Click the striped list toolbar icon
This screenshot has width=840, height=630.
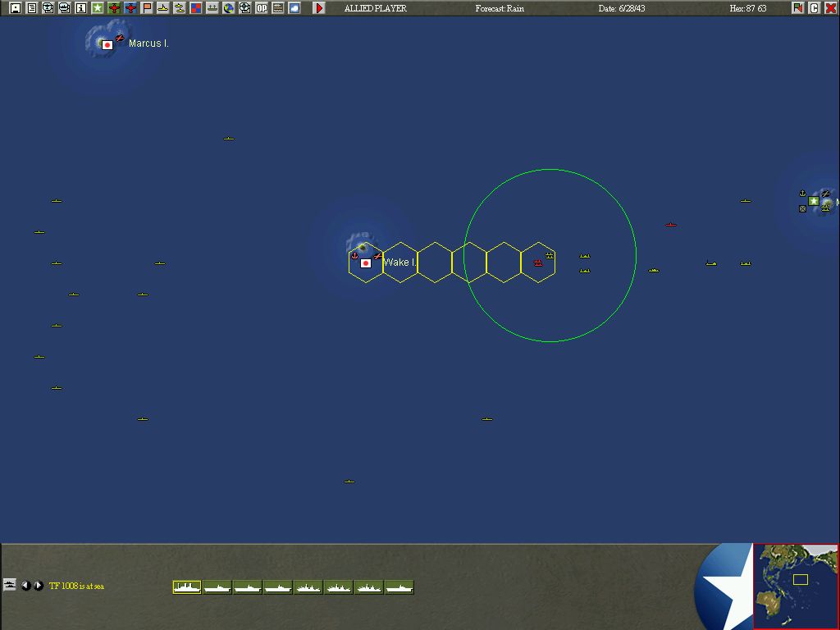point(278,8)
